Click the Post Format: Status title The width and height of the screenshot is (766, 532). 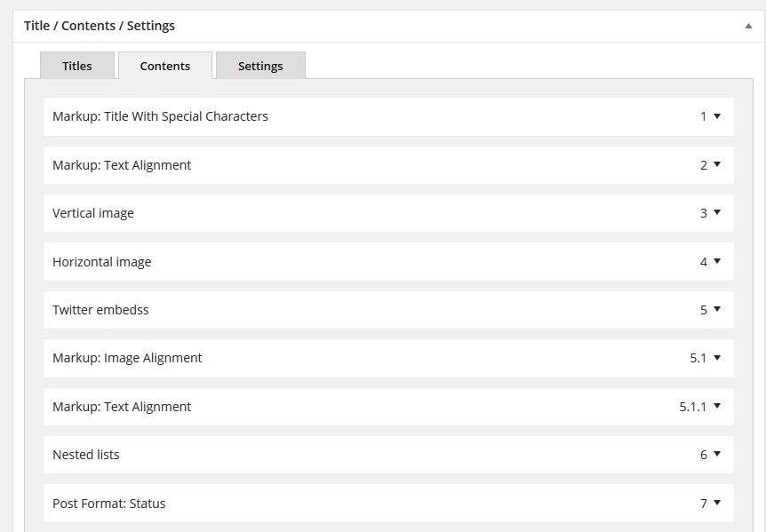(109, 504)
